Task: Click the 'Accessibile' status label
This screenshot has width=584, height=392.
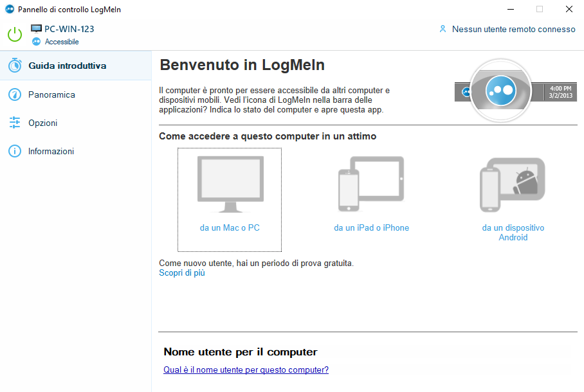Action: click(x=62, y=42)
